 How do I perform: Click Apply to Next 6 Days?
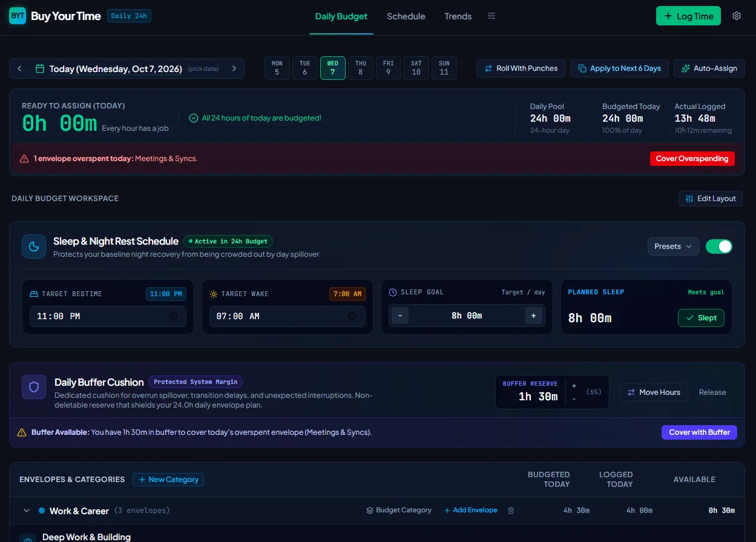click(619, 68)
